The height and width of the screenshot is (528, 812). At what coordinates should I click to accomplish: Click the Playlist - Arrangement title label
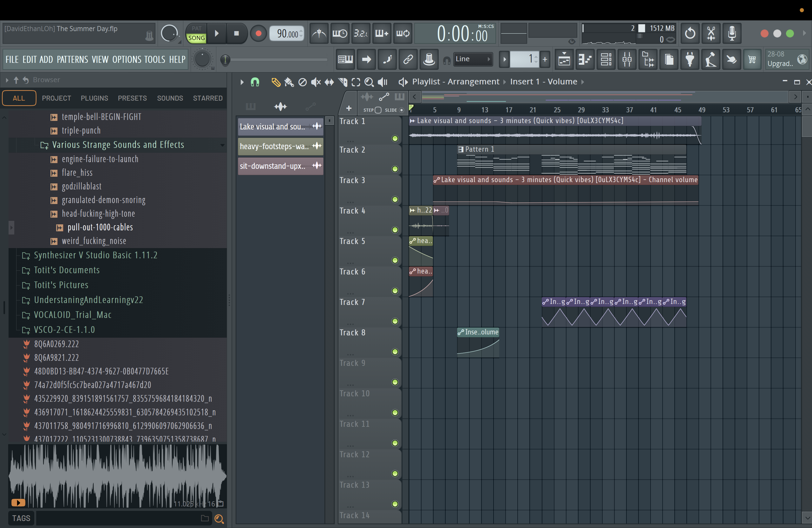click(x=455, y=82)
